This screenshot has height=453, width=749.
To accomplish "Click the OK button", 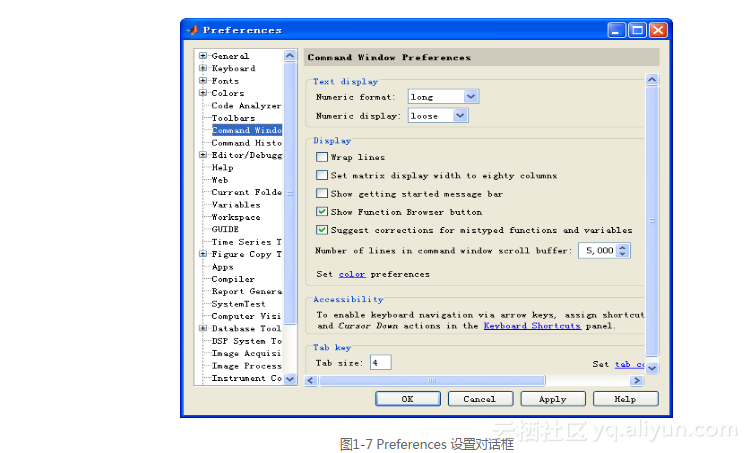I will pos(408,399).
